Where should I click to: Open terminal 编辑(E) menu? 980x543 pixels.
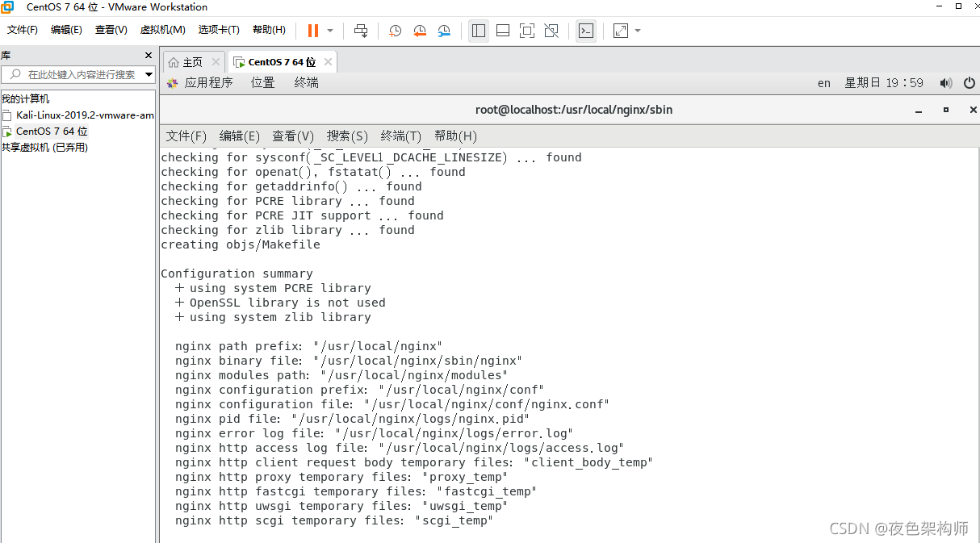click(240, 136)
